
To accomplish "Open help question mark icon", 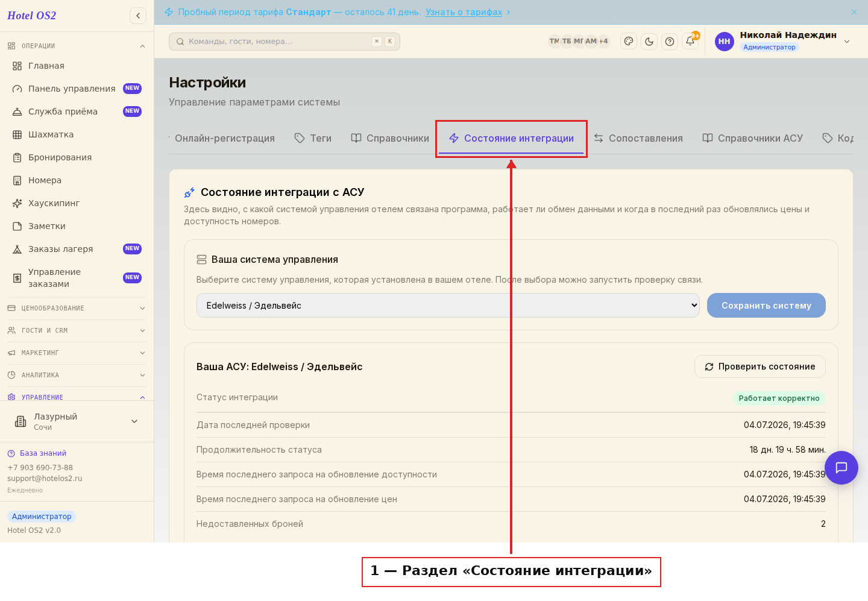I will pos(670,42).
